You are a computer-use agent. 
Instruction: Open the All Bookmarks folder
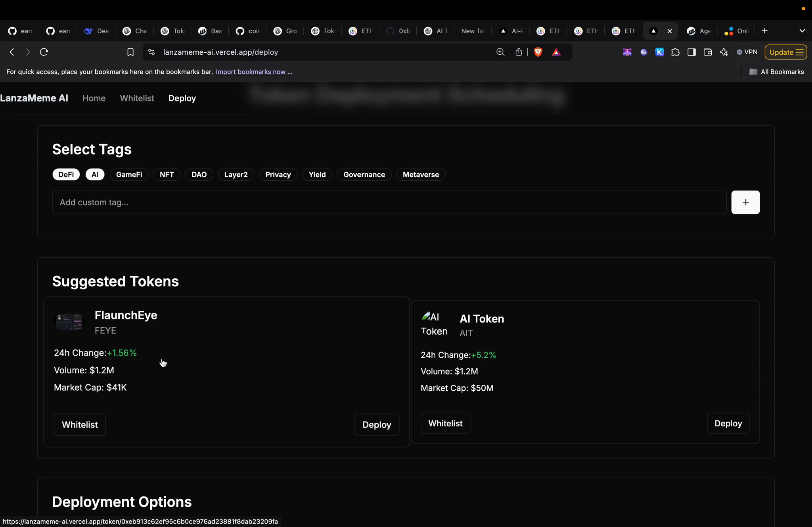[776, 72]
